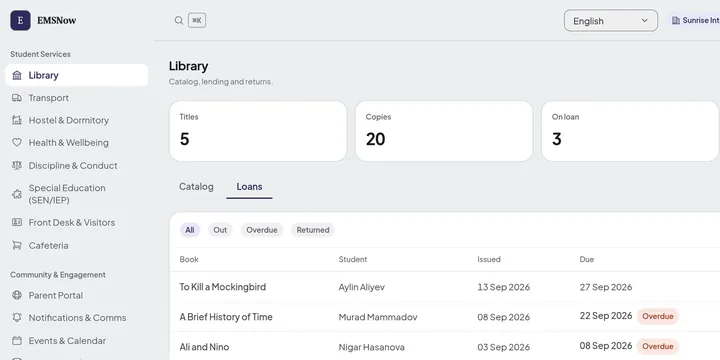Open Library in the sidebar
Screen dimensions: 720x360
[x=77, y=75]
